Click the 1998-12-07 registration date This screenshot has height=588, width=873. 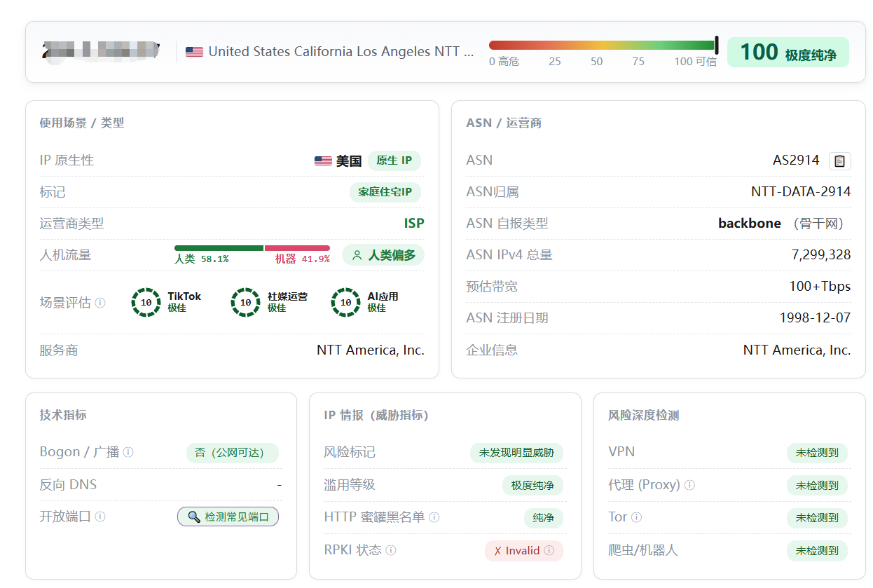click(x=816, y=318)
